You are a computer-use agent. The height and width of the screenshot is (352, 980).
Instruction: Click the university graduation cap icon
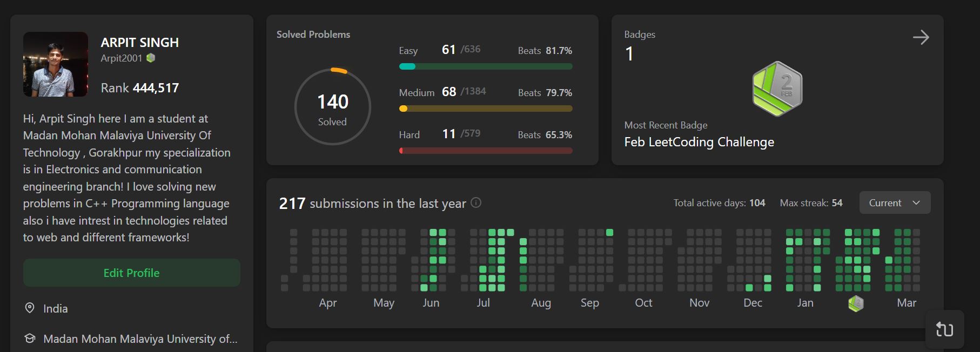coord(30,339)
